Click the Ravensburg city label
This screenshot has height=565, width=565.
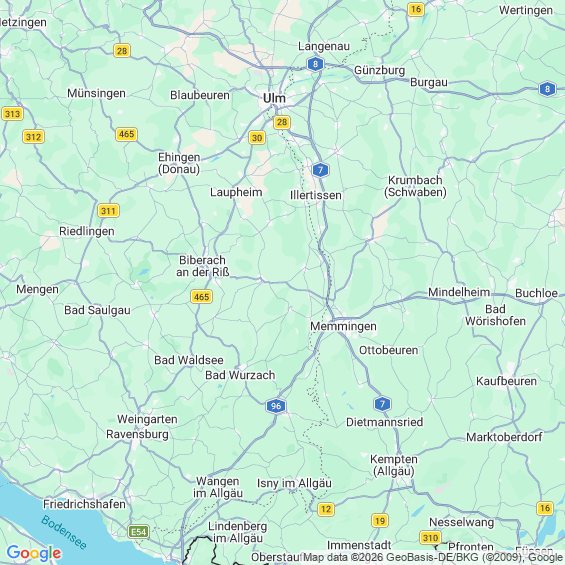point(137,434)
